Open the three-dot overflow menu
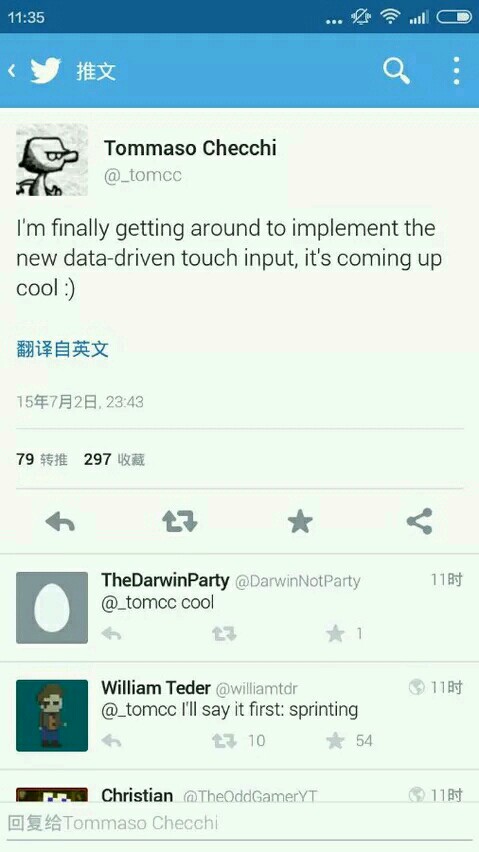Image resolution: width=479 pixels, height=852 pixels. [456, 71]
